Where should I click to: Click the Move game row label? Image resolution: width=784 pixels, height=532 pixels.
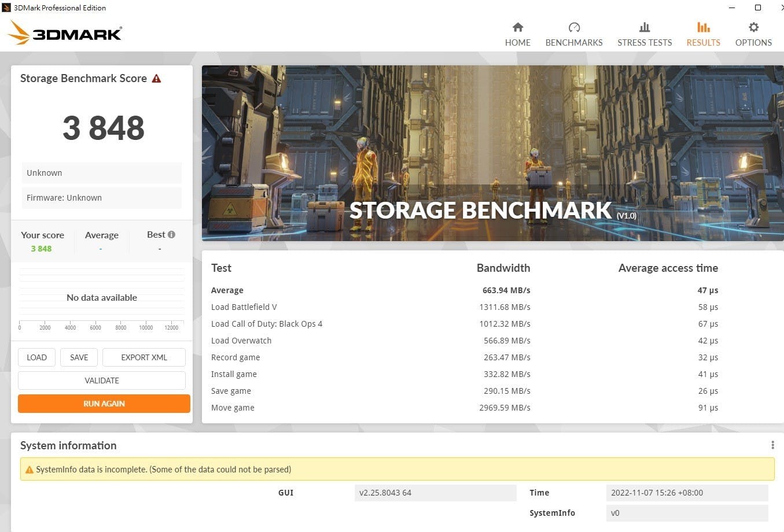(x=233, y=408)
